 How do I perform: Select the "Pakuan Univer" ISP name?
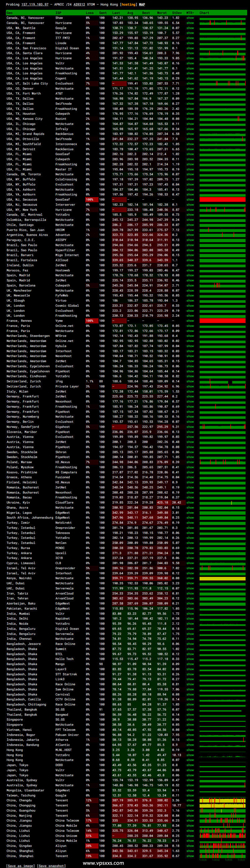point(67,734)
